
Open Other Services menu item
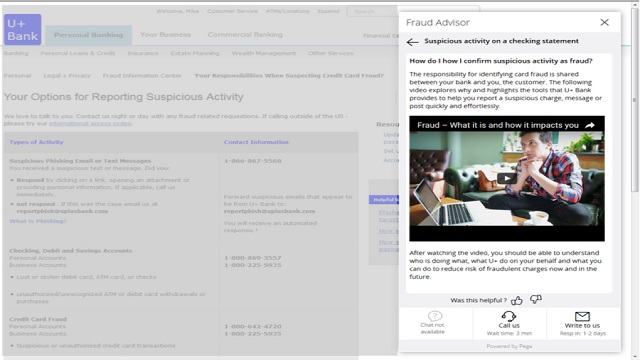[x=331, y=53]
